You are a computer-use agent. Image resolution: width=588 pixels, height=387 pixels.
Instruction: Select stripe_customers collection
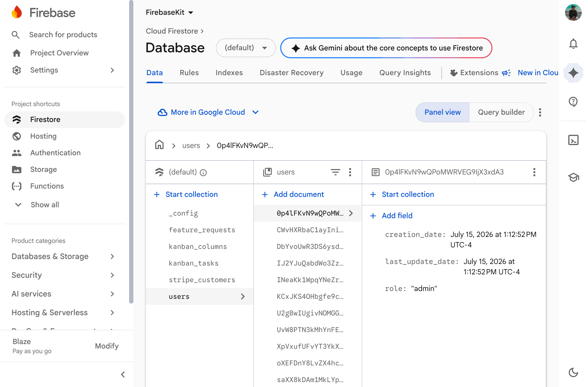pyautogui.click(x=202, y=280)
